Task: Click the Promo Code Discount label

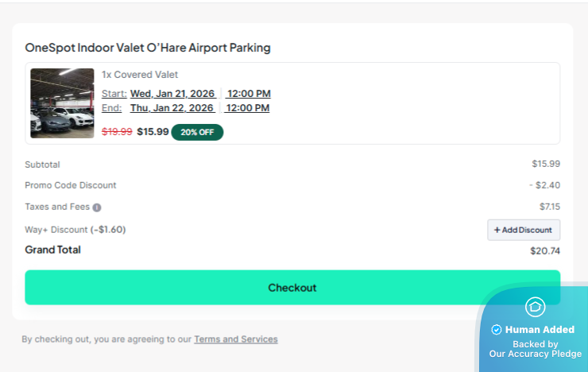Action: [71, 185]
